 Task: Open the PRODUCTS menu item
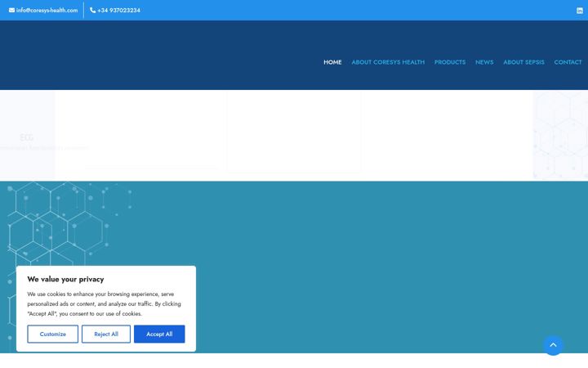tap(450, 62)
